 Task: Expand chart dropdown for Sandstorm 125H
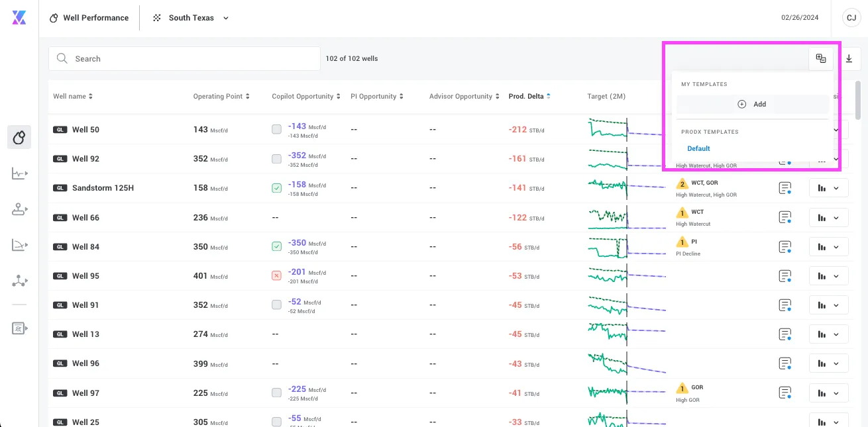(829, 189)
